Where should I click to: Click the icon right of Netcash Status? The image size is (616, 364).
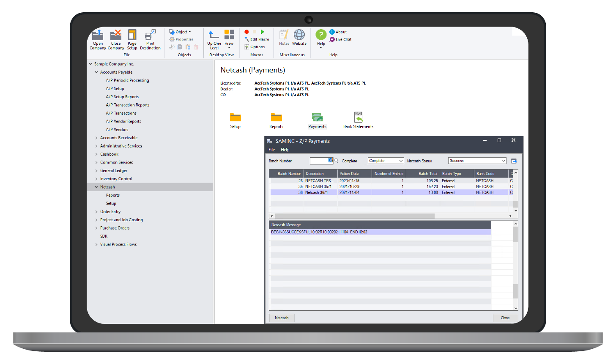pyautogui.click(x=514, y=161)
